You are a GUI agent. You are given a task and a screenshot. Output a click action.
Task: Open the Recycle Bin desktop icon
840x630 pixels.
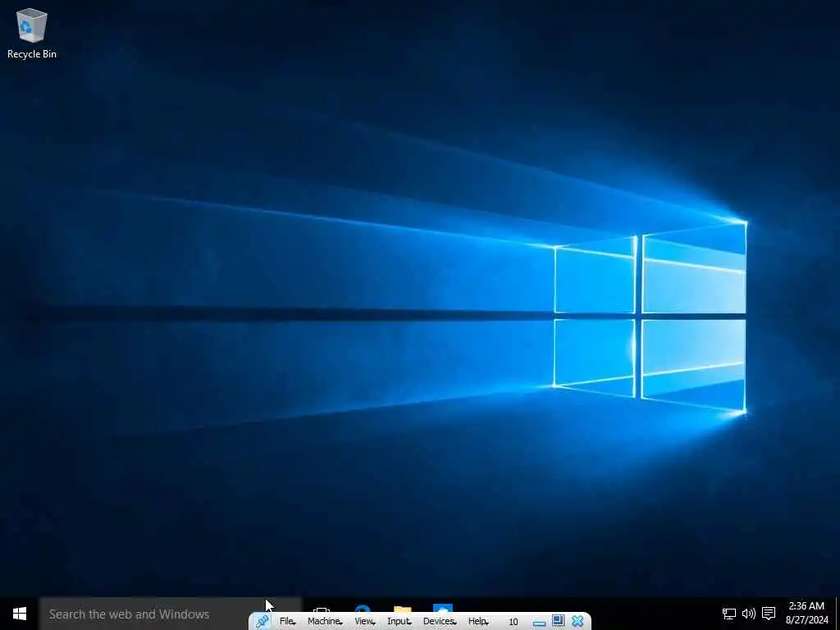click(32, 33)
